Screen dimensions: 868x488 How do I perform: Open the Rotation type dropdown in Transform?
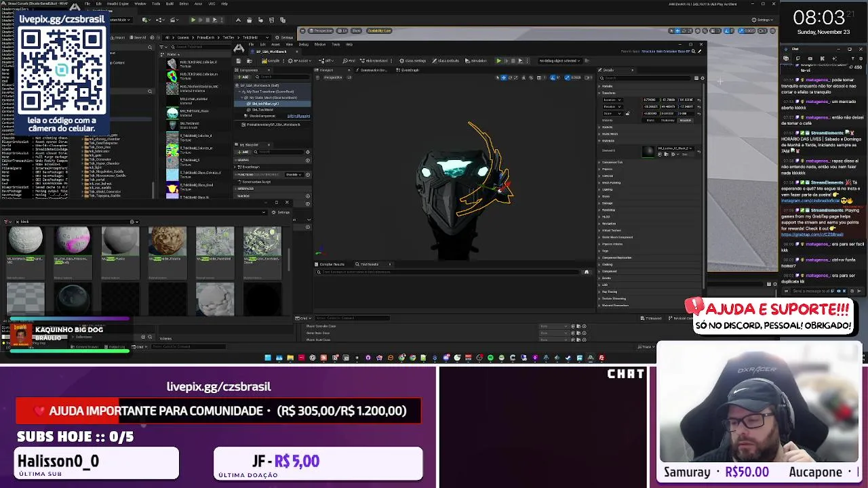coord(612,106)
